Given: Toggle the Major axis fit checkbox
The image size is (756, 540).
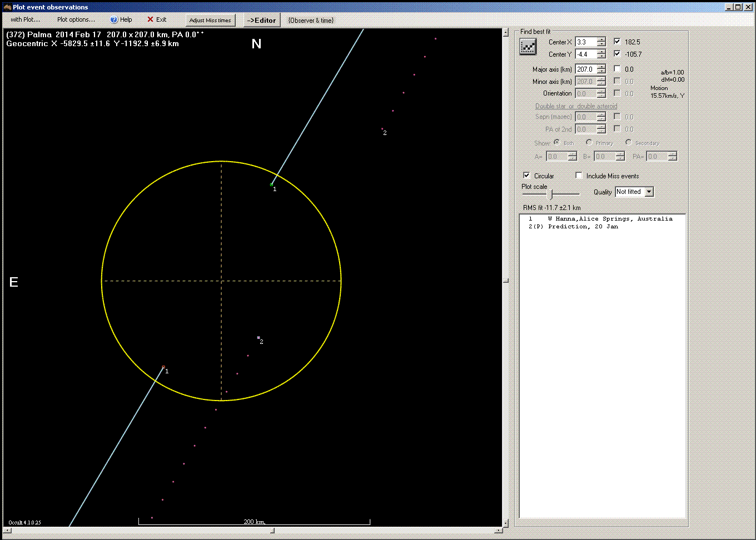Looking at the screenshot, I should coord(617,69).
